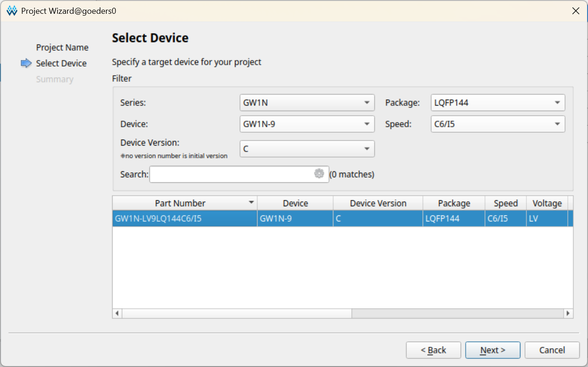Screen dimensions: 588x367
Task: Open the Series dropdown showing GW1N
Action: (x=307, y=103)
